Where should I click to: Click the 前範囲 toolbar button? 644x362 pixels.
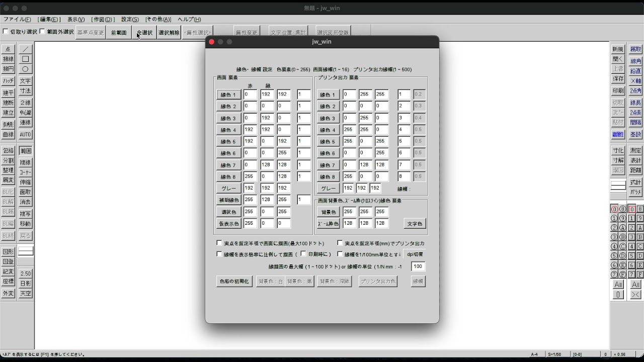tap(119, 33)
